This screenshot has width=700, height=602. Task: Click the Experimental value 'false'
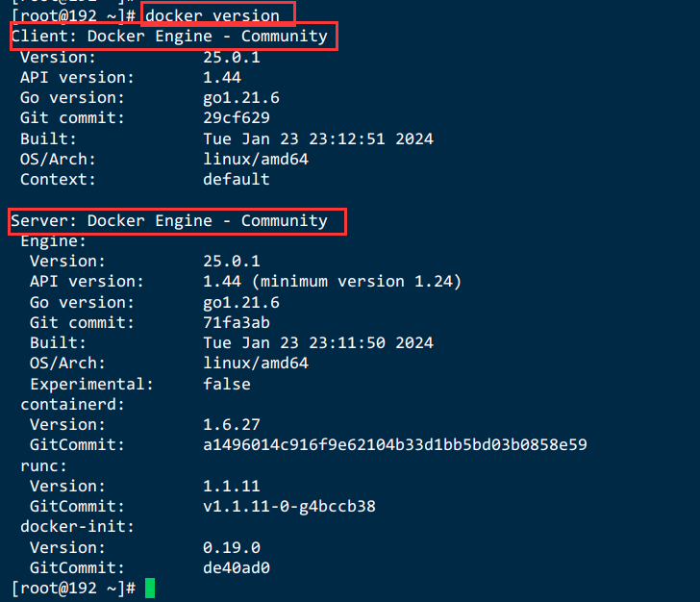click(227, 384)
